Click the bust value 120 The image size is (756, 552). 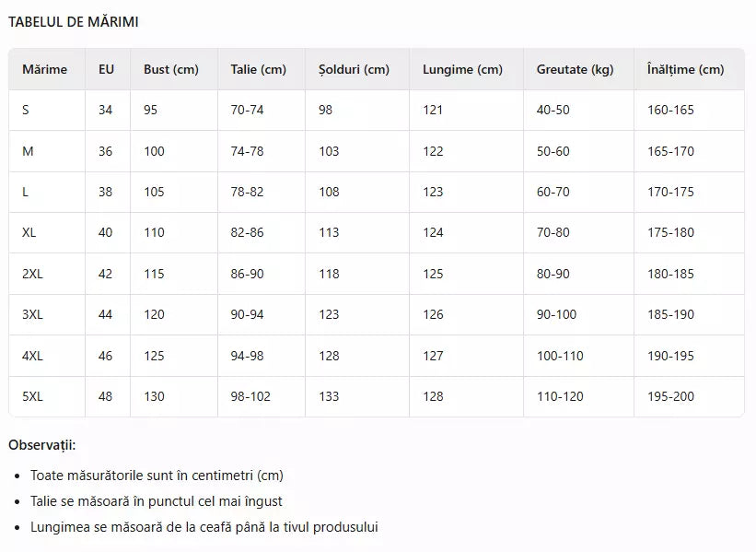coord(154,314)
